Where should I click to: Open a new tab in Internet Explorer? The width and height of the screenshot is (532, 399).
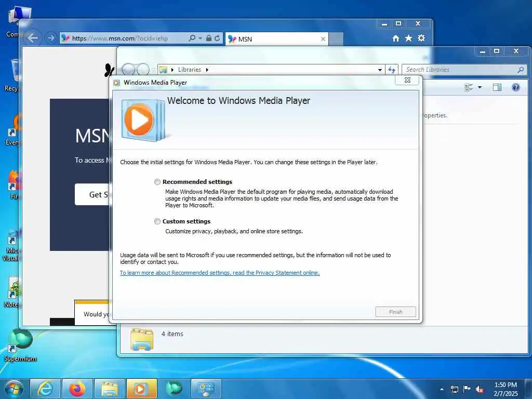point(336,39)
